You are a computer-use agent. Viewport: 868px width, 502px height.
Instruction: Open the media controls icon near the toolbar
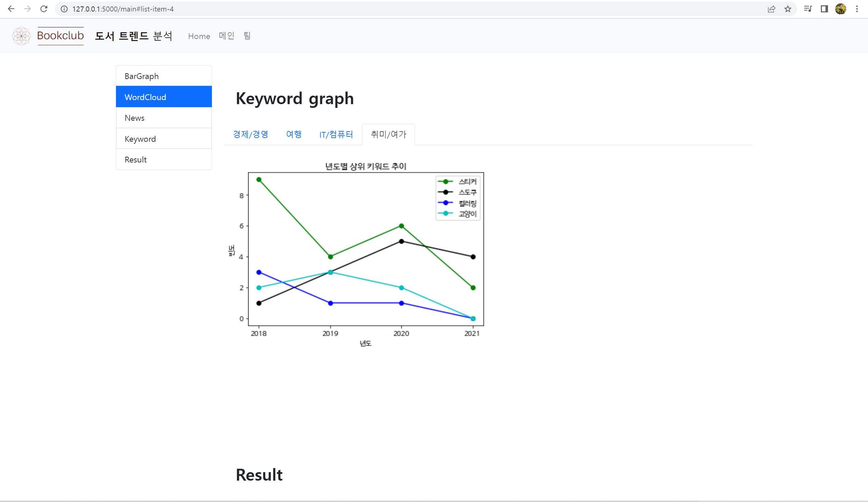[x=808, y=9]
